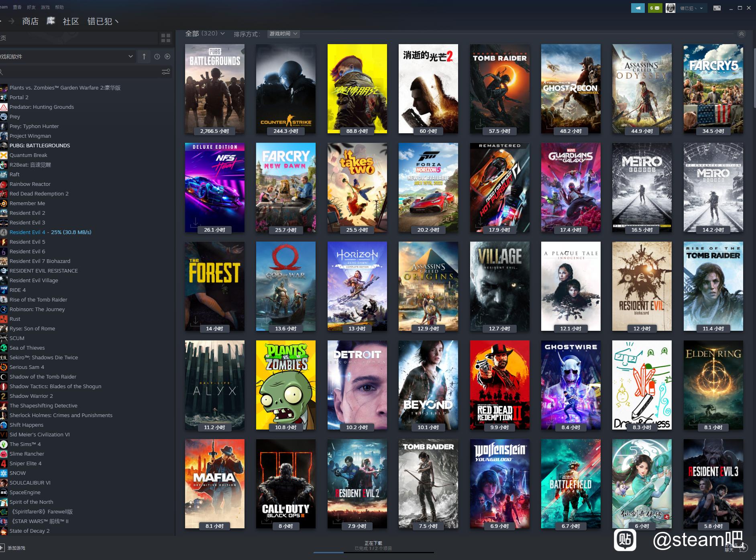This screenshot has width=756, height=560.
Task: Expand the username account dropdown top-right
Action: click(x=692, y=8)
